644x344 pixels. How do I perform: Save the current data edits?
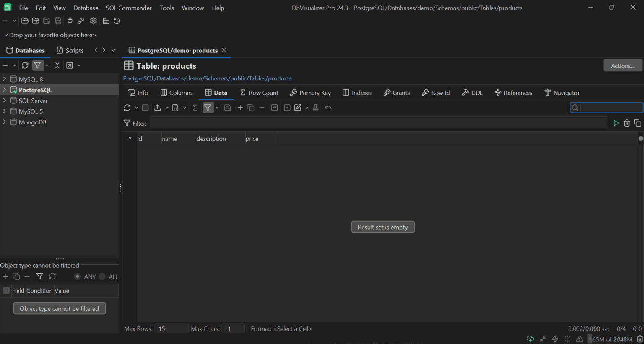click(227, 107)
